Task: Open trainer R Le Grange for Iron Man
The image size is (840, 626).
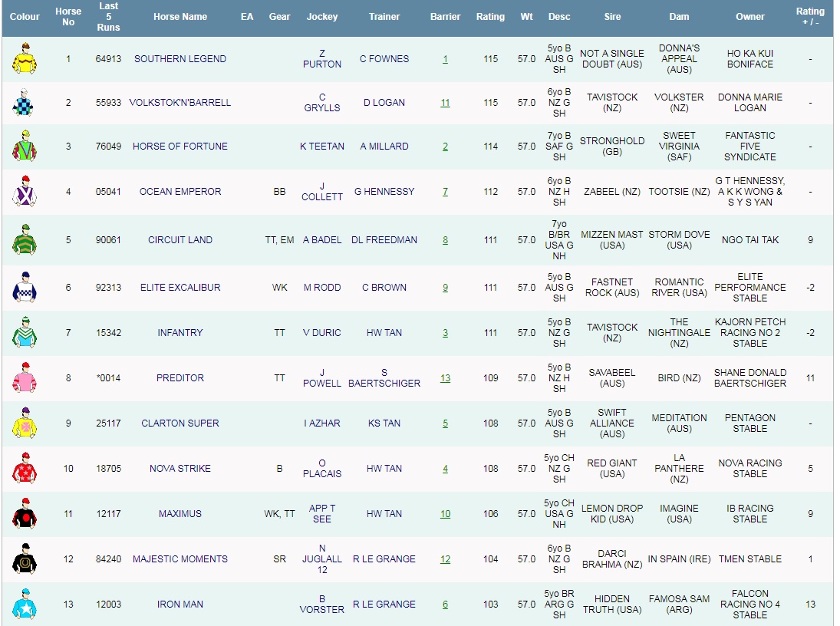Action: click(x=384, y=605)
